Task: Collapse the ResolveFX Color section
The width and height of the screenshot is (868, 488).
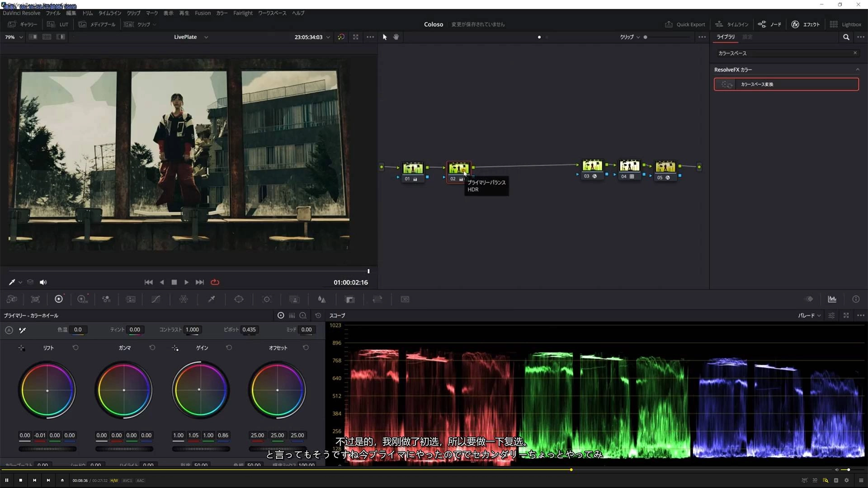Action: click(857, 70)
